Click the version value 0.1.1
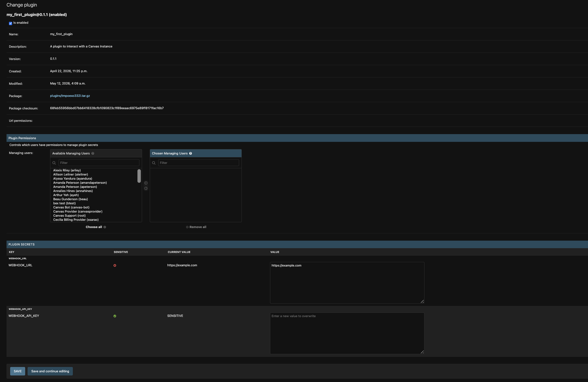 53,59
